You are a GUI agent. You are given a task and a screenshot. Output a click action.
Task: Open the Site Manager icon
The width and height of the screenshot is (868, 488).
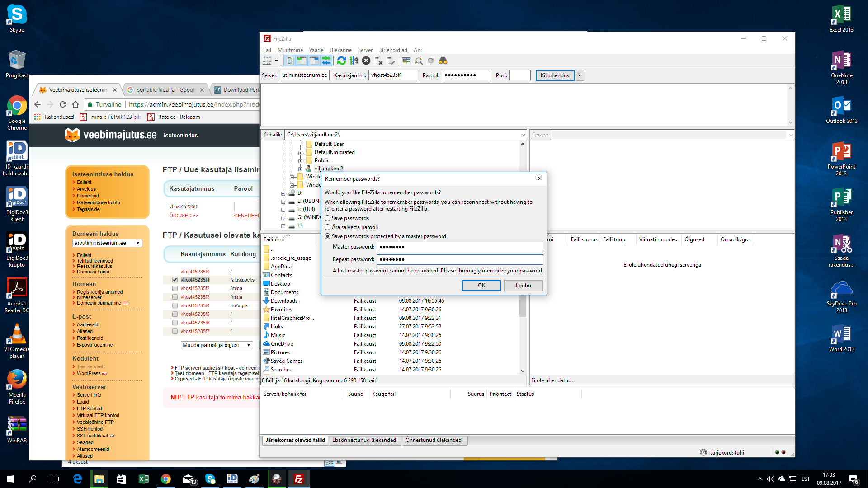(267, 61)
